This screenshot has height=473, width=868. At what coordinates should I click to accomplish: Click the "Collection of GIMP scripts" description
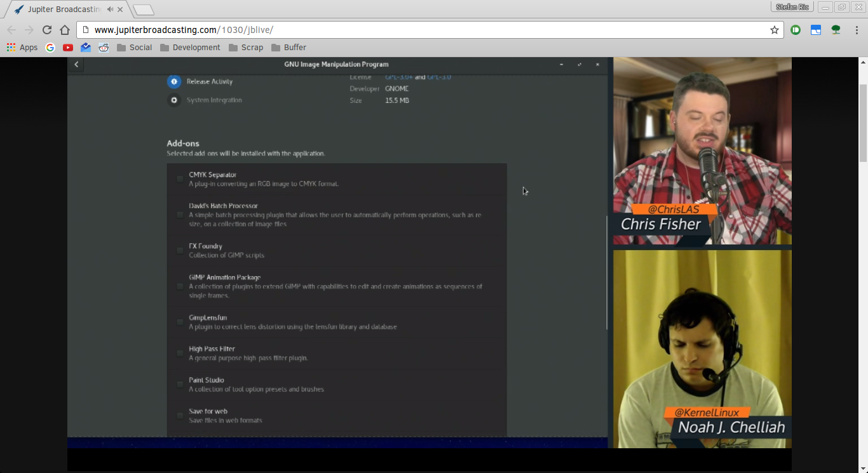226,255
